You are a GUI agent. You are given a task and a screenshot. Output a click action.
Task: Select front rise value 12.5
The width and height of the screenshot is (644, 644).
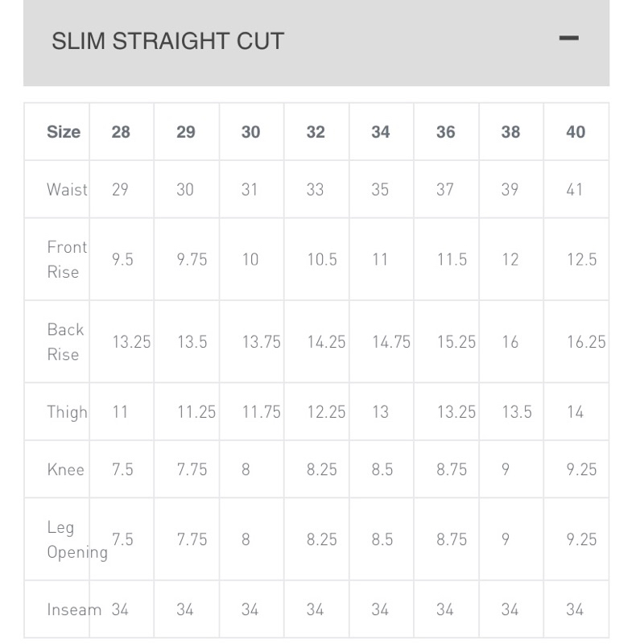(581, 259)
